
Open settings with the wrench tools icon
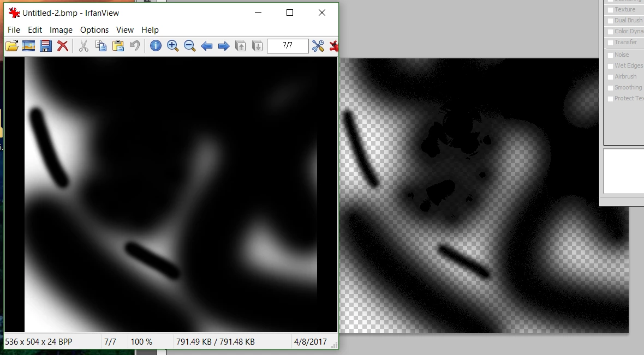[x=318, y=46]
